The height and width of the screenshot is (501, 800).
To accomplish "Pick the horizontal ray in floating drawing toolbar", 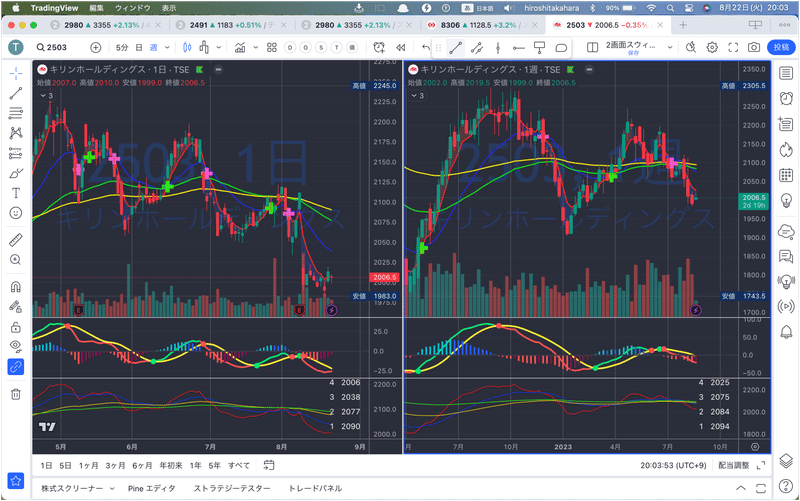I will [518, 48].
